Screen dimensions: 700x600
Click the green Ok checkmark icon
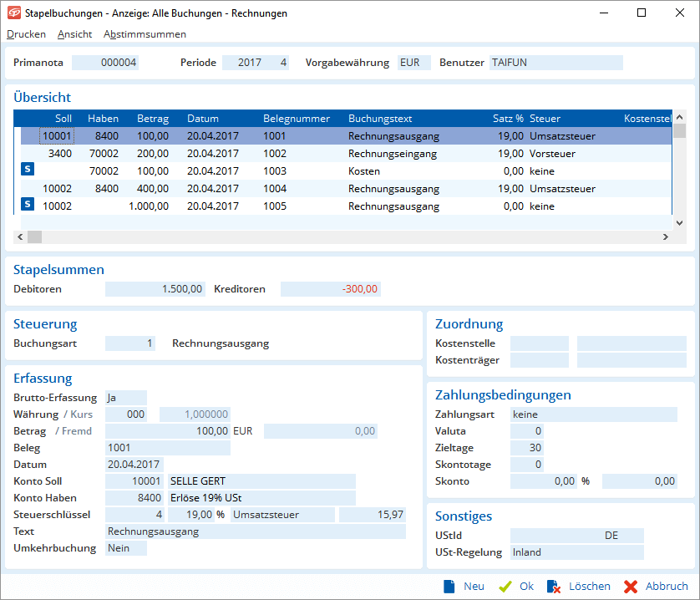pyautogui.click(x=505, y=587)
